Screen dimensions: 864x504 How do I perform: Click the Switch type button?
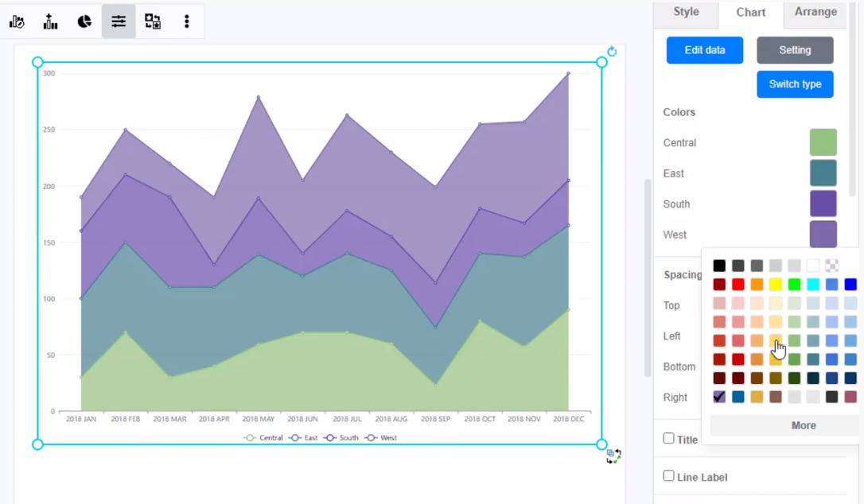pyautogui.click(x=794, y=83)
